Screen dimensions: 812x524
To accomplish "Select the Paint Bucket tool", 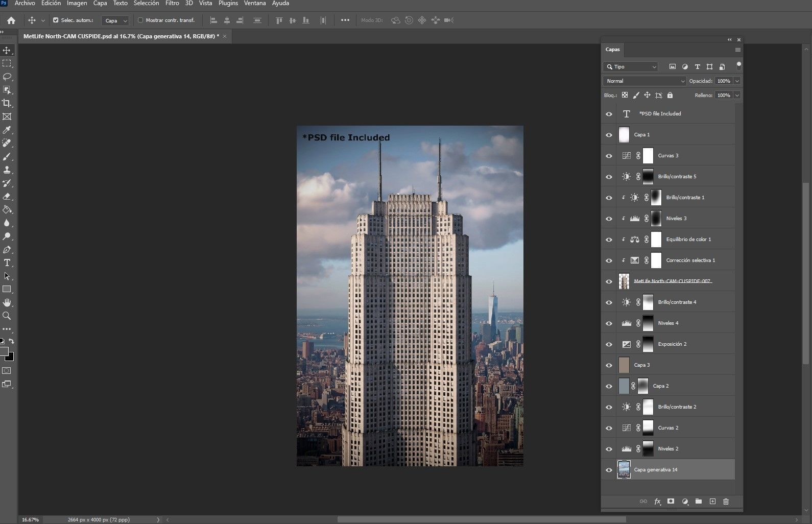I will pos(7,210).
